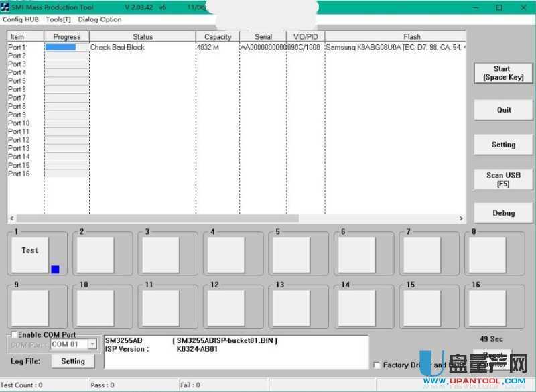
Task: Click the port 12 slot box
Action: click(x=226, y=308)
